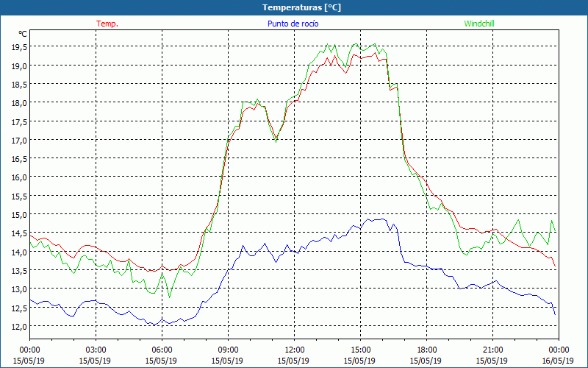Click the 18:00 time axis label
This screenshot has height=368, width=588.
tap(426, 350)
